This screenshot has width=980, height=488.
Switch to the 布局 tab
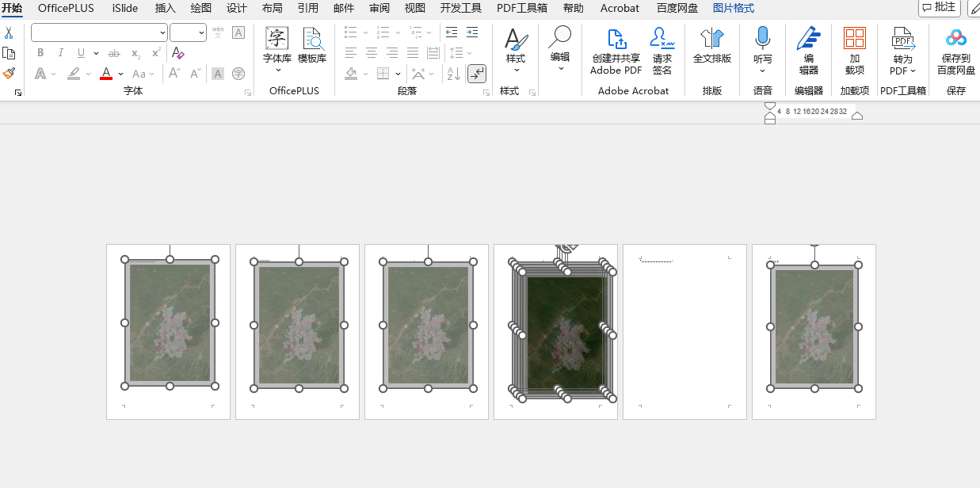point(272,8)
